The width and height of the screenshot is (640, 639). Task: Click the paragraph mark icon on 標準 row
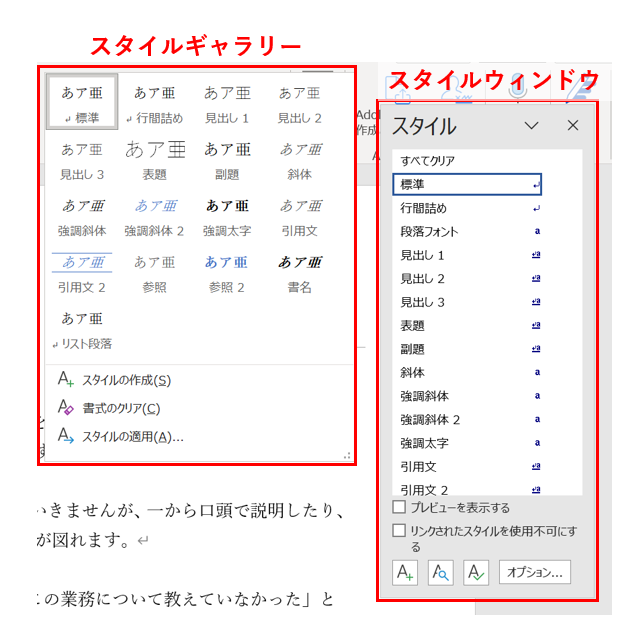pos(536,185)
